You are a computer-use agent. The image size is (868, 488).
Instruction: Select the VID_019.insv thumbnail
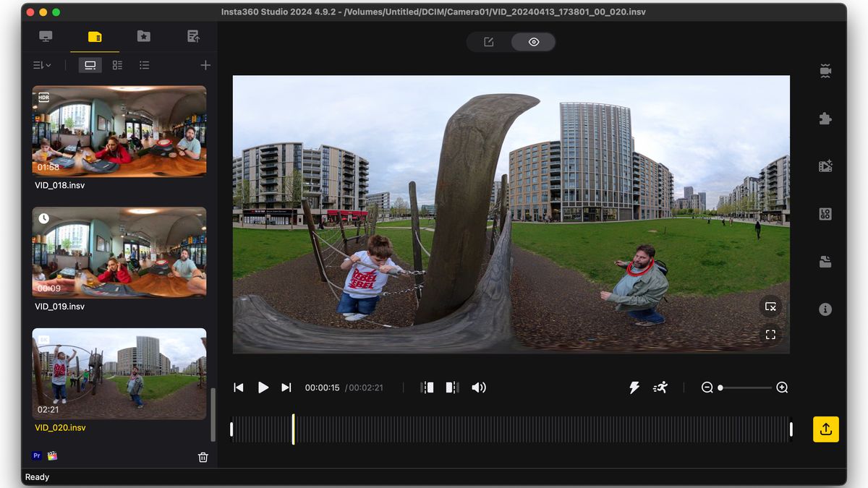(119, 252)
